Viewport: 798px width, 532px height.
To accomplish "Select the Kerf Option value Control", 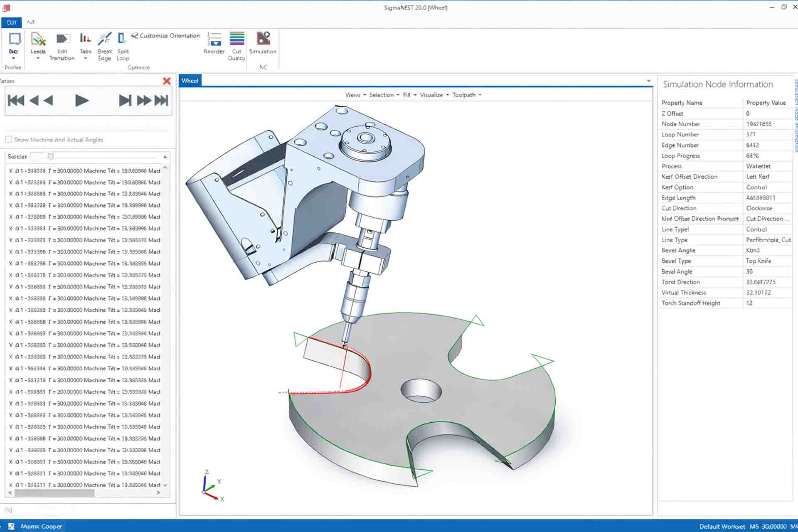I will click(756, 187).
